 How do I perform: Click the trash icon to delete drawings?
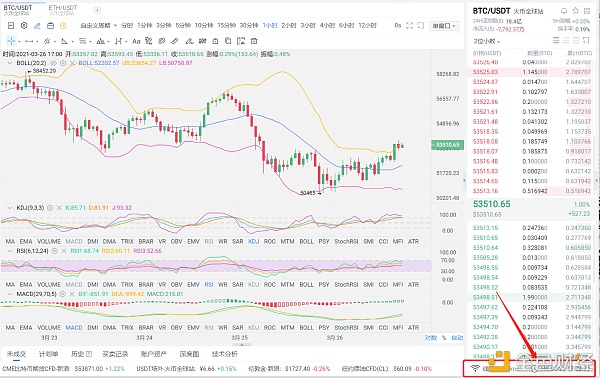pos(254,41)
